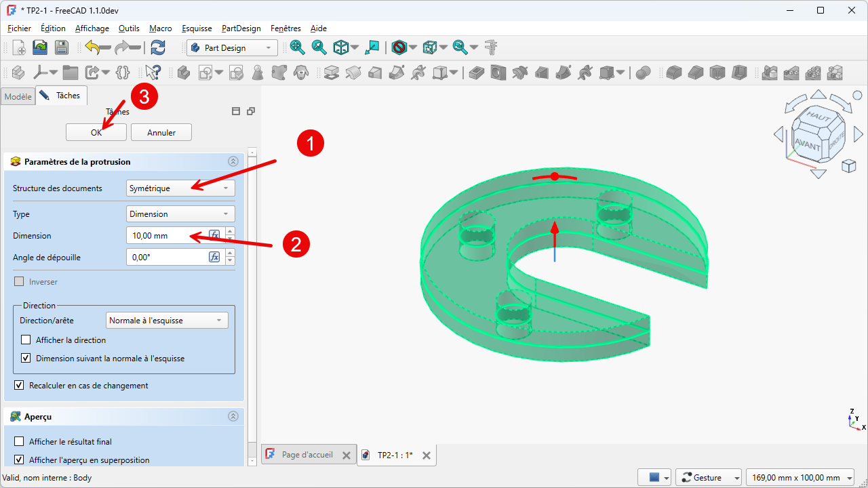Uncheck Recalculer en cas de changement

click(x=20, y=386)
